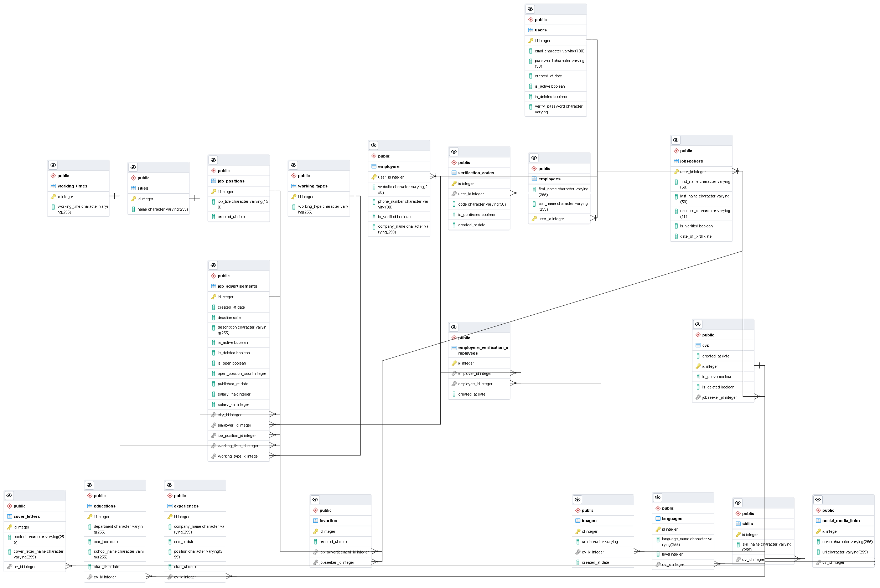Click the foreign key icon on job_advertisements employer_id
Screen dimensions: 880x588
[x=214, y=425]
